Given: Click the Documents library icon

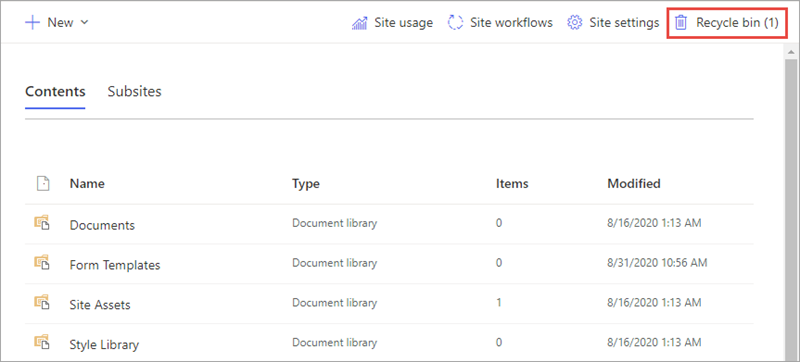Looking at the screenshot, I should click(42, 223).
